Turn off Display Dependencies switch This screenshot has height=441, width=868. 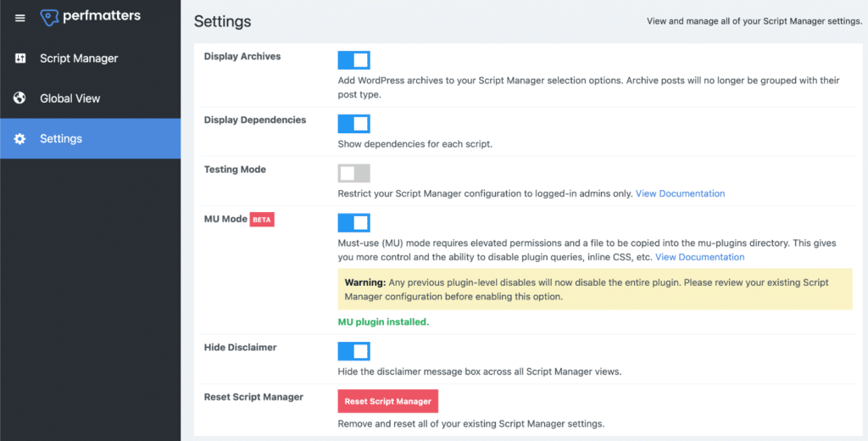353,124
